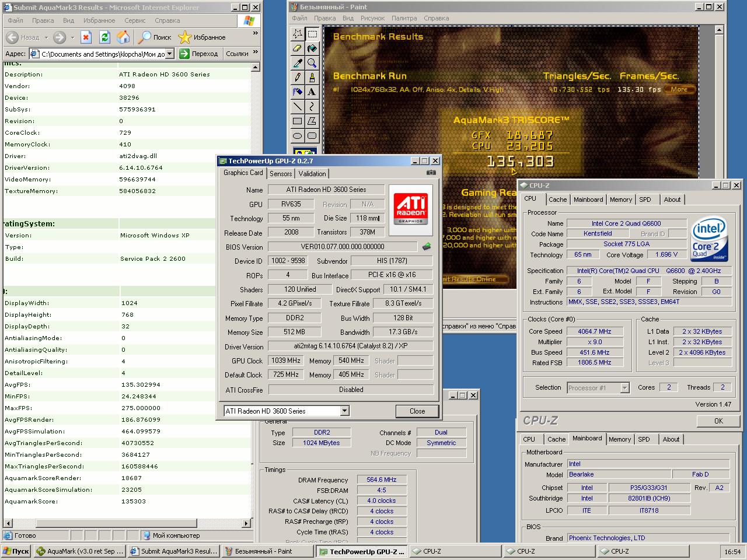Click the IE horizontal scrollbar right arrow

pyautogui.click(x=246, y=524)
